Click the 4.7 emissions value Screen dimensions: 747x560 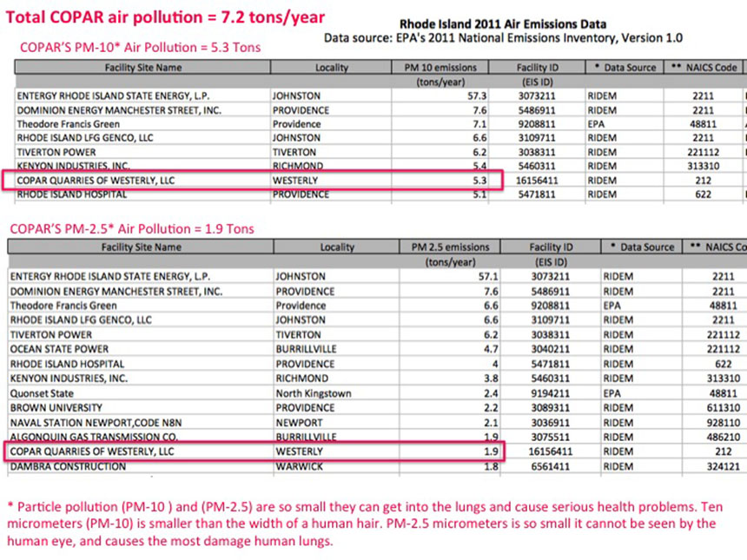(x=491, y=348)
